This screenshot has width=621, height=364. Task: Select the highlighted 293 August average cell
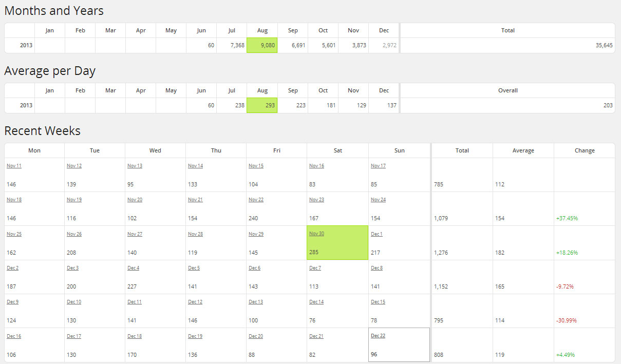tap(262, 105)
